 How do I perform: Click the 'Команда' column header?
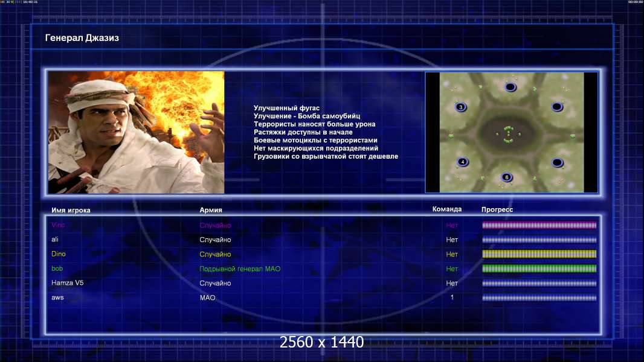tap(447, 209)
